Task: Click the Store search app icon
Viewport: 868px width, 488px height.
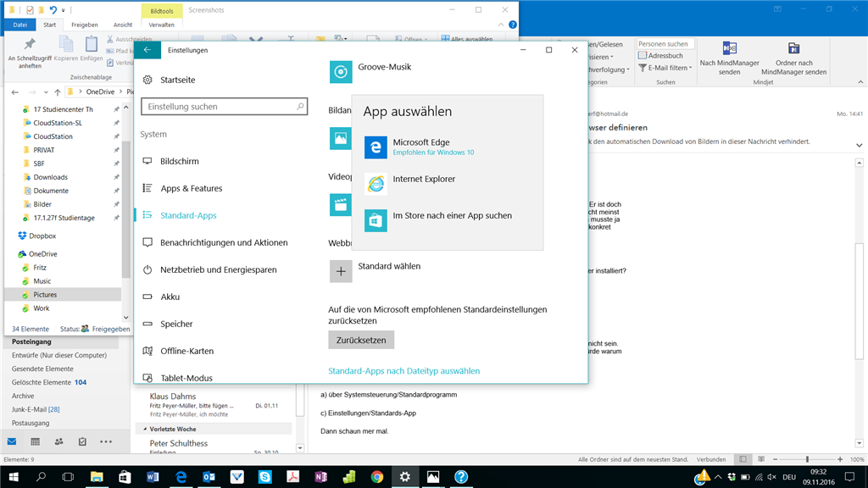Action: click(376, 220)
